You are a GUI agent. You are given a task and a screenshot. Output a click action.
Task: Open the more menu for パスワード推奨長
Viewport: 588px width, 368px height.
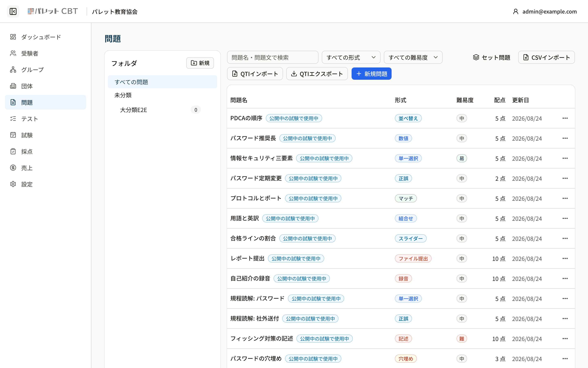(x=565, y=138)
